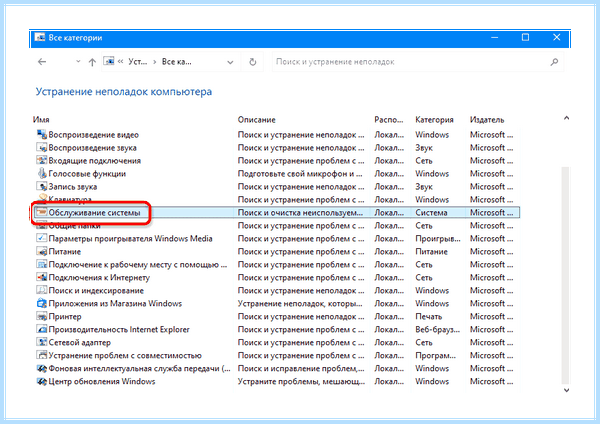Click Устраните проблемы, мешающ... description
Image resolution: width=600 pixels, height=424 pixels.
(x=301, y=382)
